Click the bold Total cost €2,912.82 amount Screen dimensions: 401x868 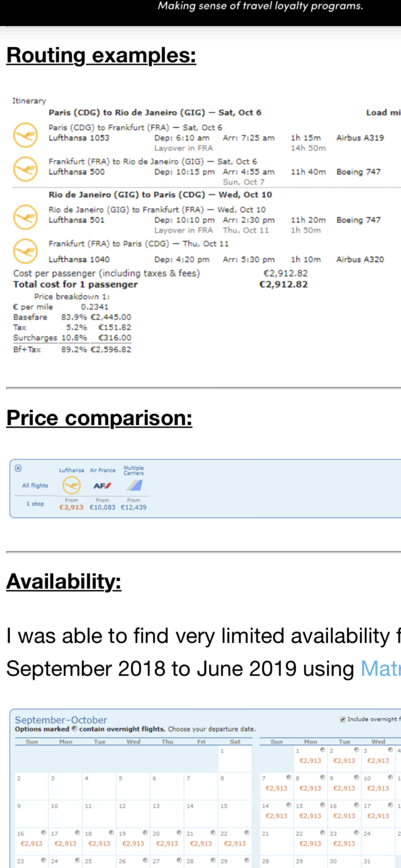284,285
